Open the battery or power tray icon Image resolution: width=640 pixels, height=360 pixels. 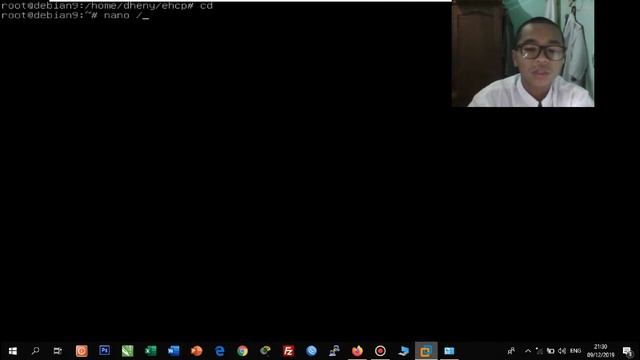551,351
